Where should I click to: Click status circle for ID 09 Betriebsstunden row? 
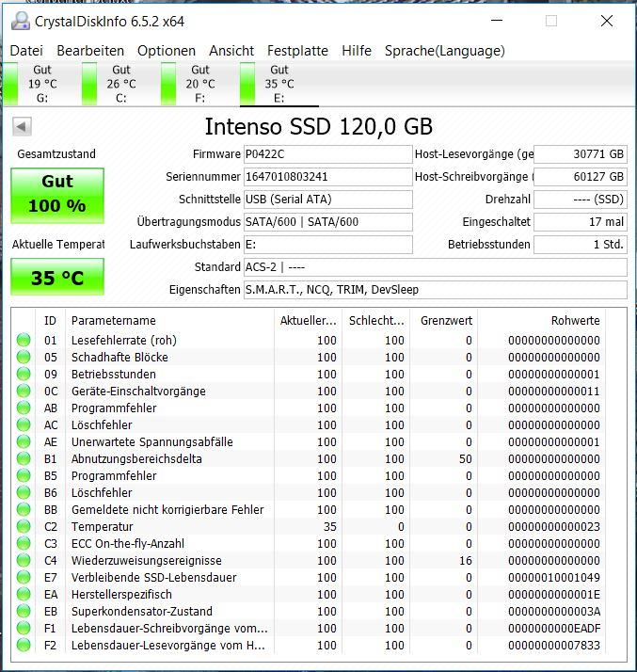pos(24,375)
